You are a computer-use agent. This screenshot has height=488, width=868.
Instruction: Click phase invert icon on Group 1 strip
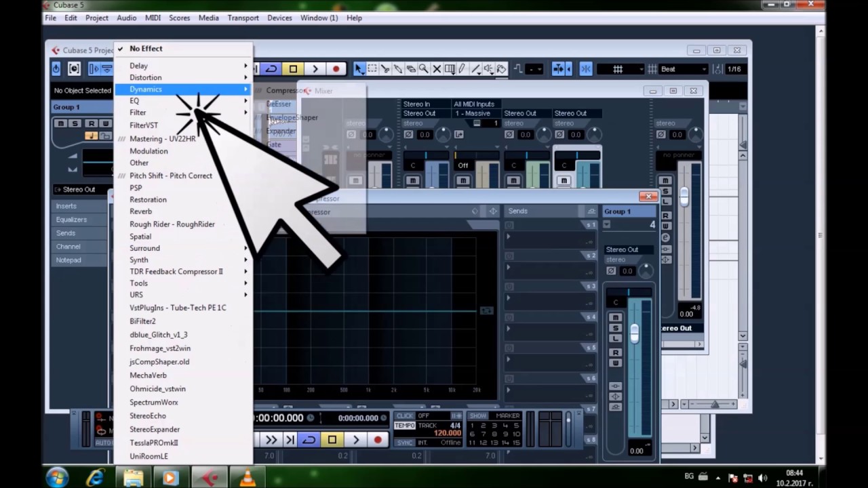611,270
